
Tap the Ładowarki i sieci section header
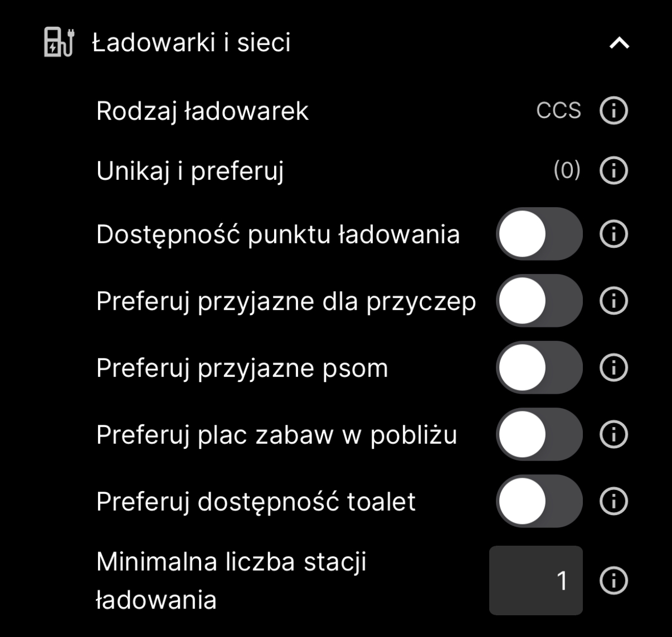pyautogui.click(x=191, y=42)
